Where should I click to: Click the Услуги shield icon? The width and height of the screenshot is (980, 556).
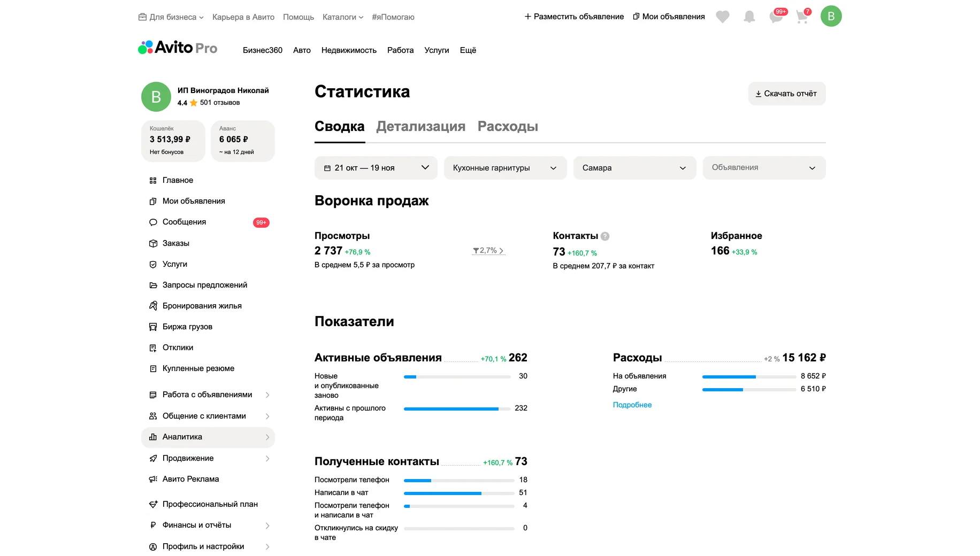[x=153, y=265]
